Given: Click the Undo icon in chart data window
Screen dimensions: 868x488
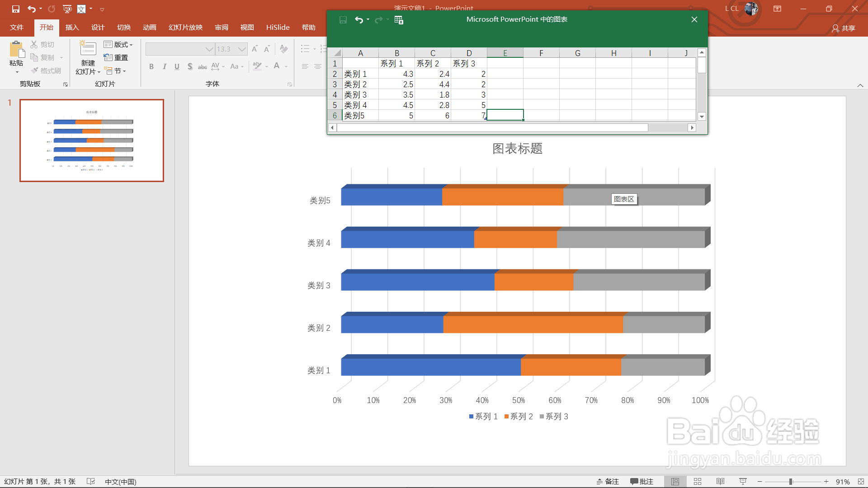Looking at the screenshot, I should click(x=359, y=19).
